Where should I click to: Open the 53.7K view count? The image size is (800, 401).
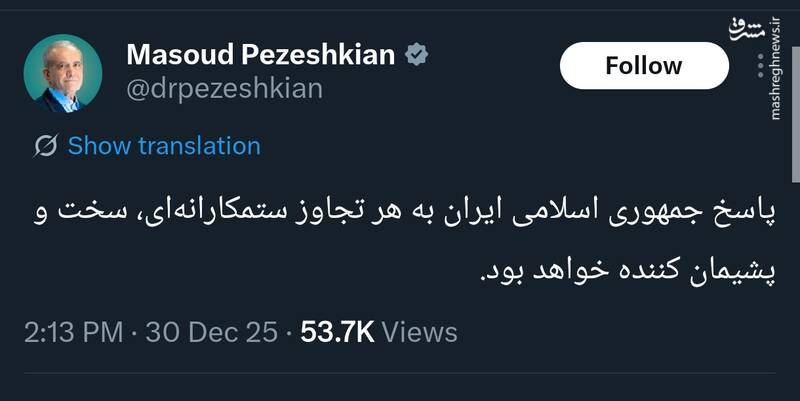click(334, 332)
